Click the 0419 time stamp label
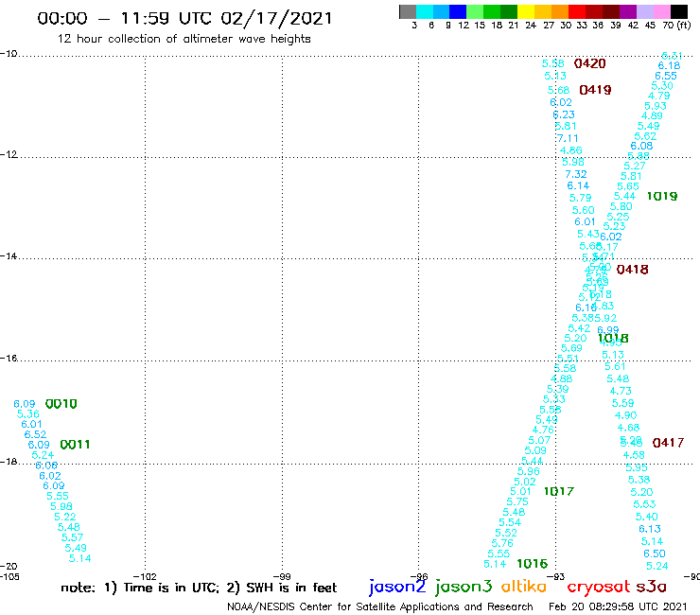This screenshot has height=615, width=700. pyautogui.click(x=595, y=90)
